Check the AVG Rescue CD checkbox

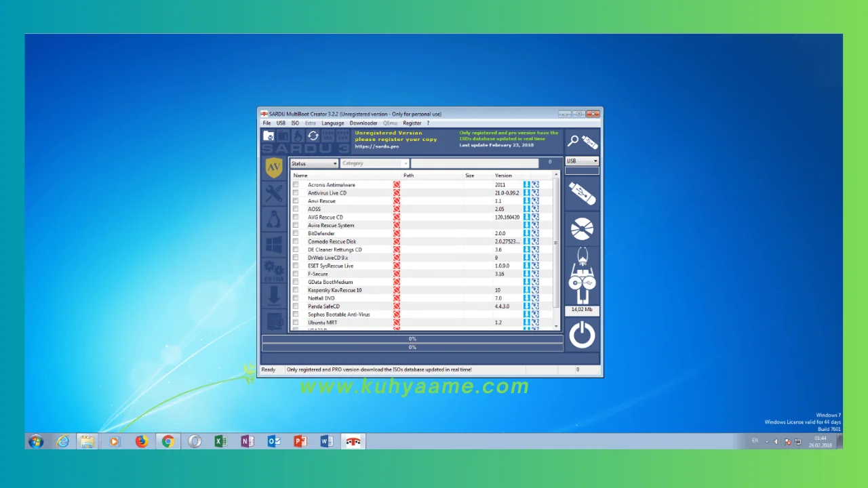coord(296,217)
